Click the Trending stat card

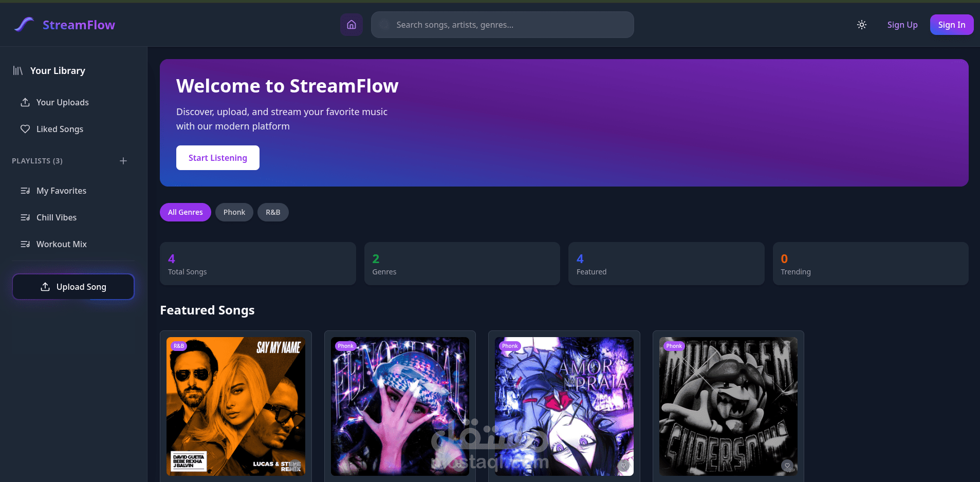click(x=871, y=264)
